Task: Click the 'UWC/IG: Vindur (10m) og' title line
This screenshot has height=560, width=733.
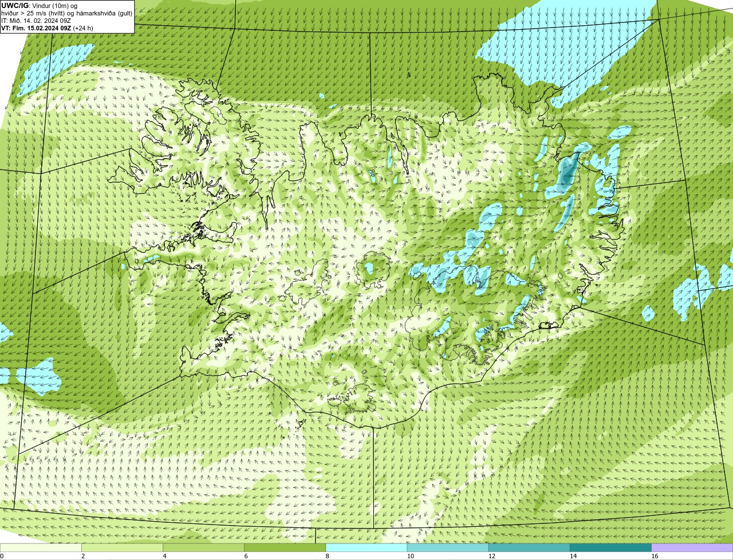Action: point(39,5)
